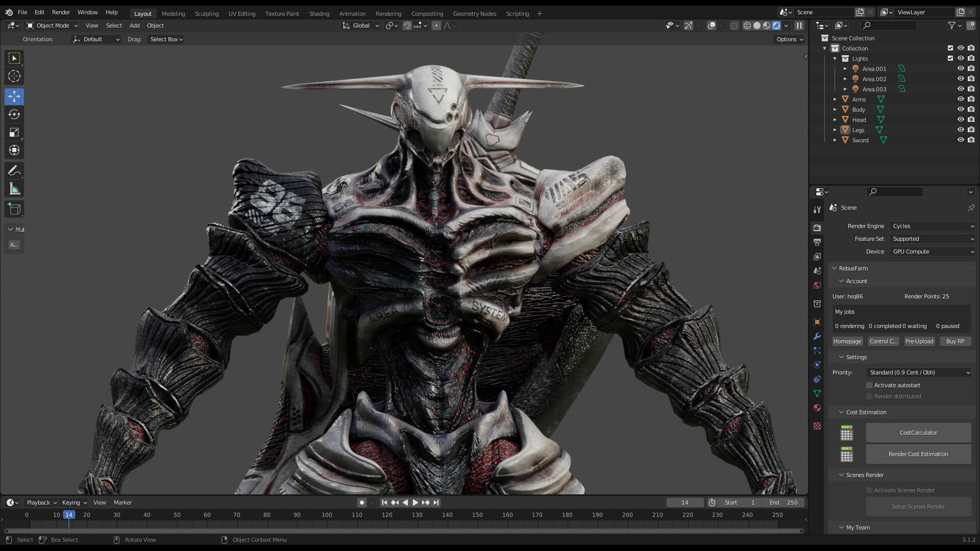The height and width of the screenshot is (551, 980).
Task: Switch to the Shading workspace tab
Action: 319,14
